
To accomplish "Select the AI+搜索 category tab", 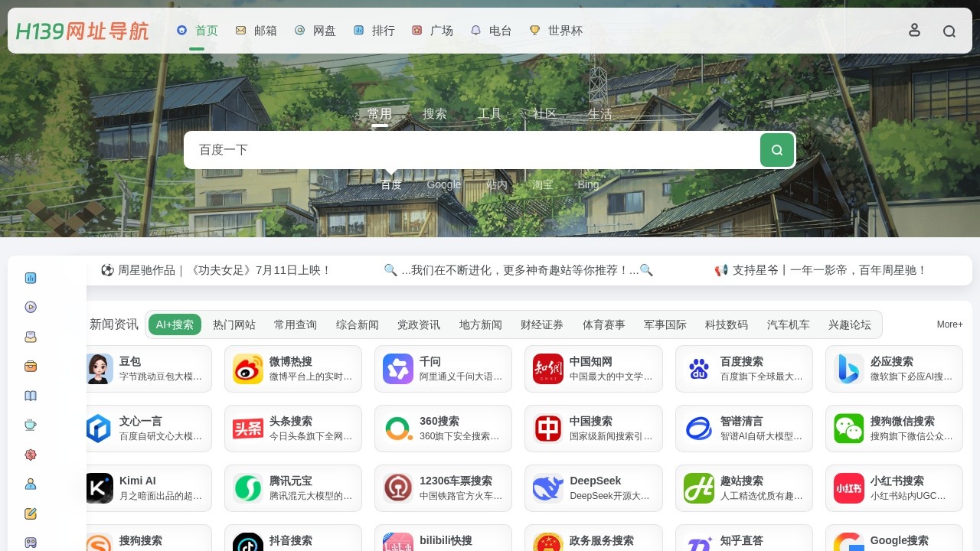I will 175,324.
